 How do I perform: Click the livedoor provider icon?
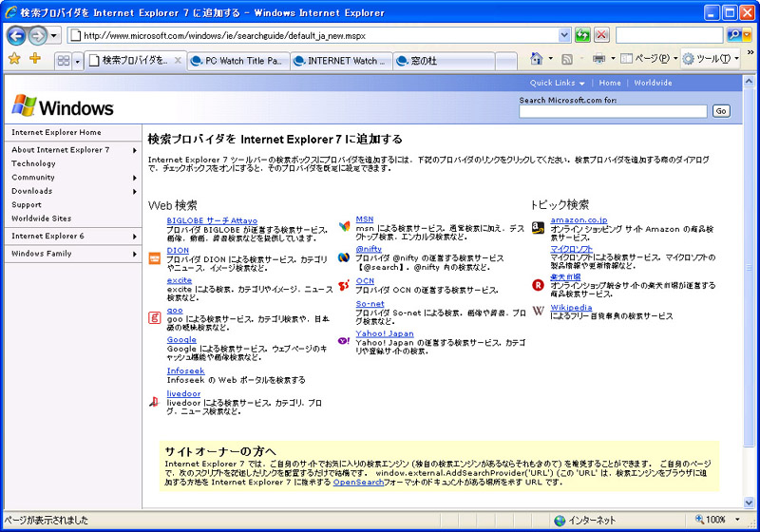click(154, 401)
